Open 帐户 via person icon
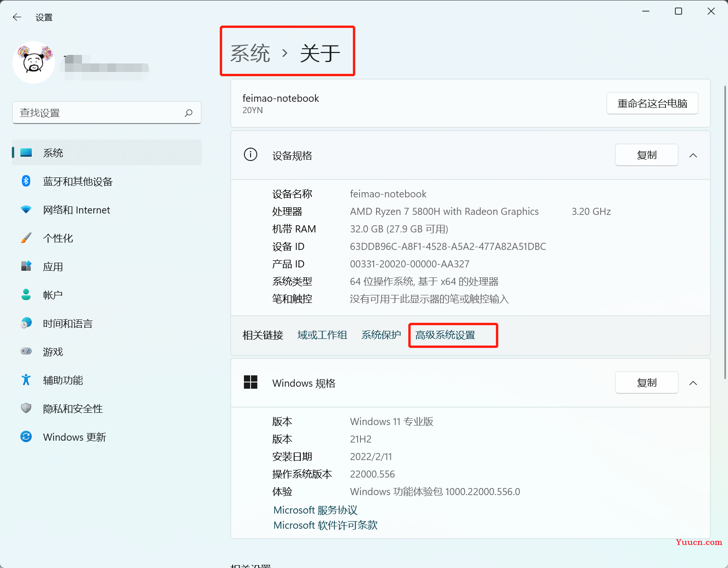Screen dimensions: 728x568 (x=26, y=294)
